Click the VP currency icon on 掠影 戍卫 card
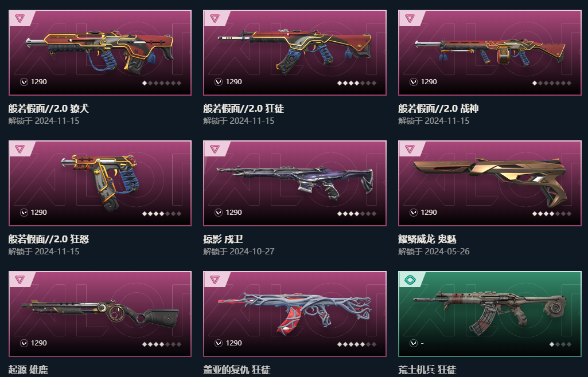Screen dimensions: 588x377 [x=219, y=213]
